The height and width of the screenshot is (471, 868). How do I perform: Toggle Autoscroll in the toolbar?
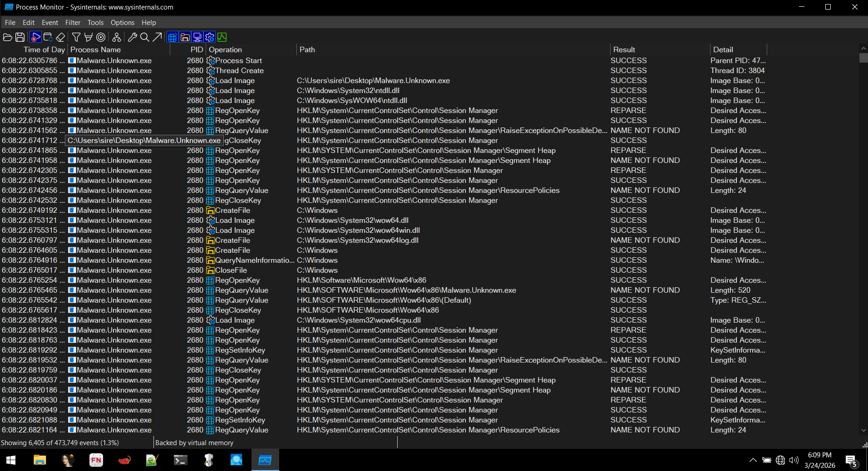48,37
